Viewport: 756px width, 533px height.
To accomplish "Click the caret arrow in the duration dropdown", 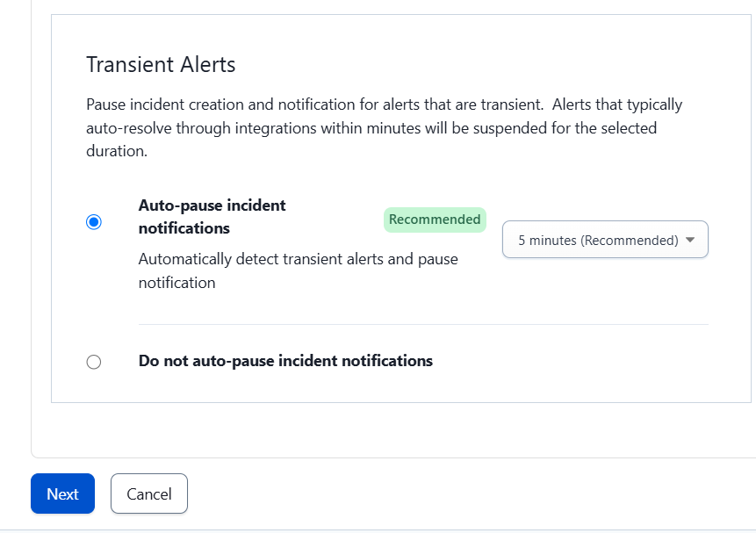I will [690, 240].
